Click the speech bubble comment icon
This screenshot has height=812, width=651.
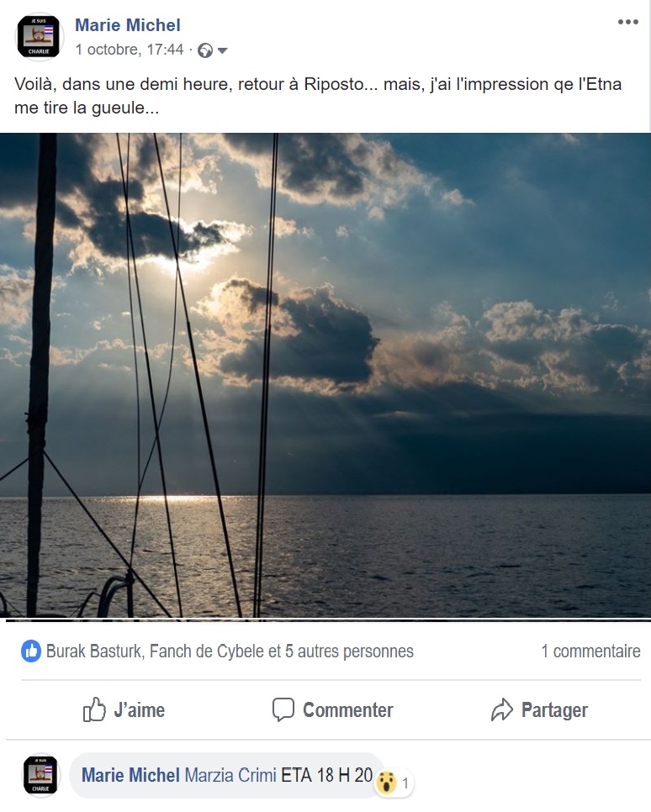pos(283,709)
